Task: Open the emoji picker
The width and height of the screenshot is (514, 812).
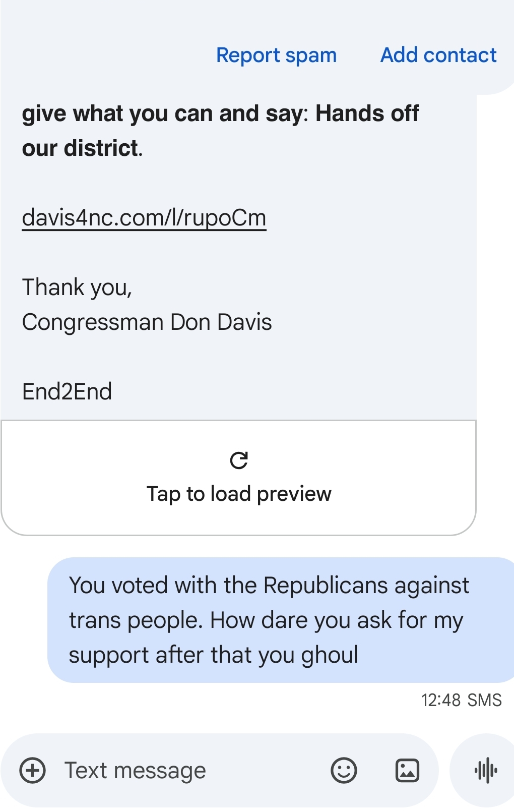Action: point(344,771)
